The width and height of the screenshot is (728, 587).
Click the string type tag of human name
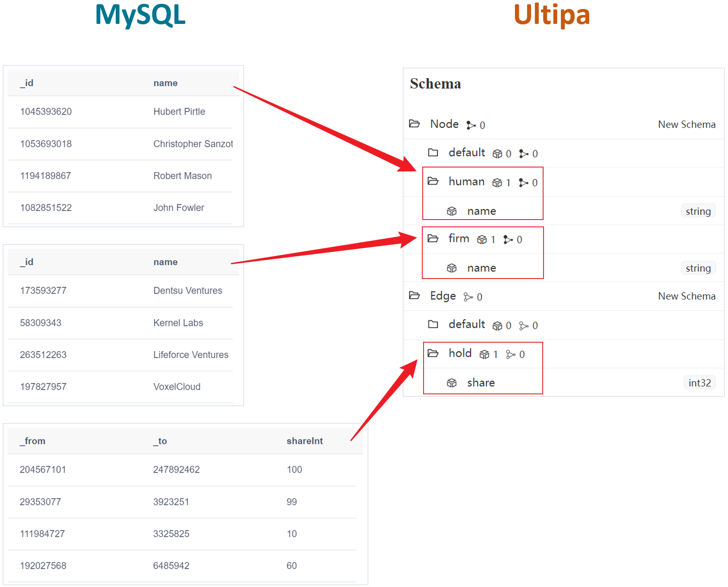pos(698,211)
